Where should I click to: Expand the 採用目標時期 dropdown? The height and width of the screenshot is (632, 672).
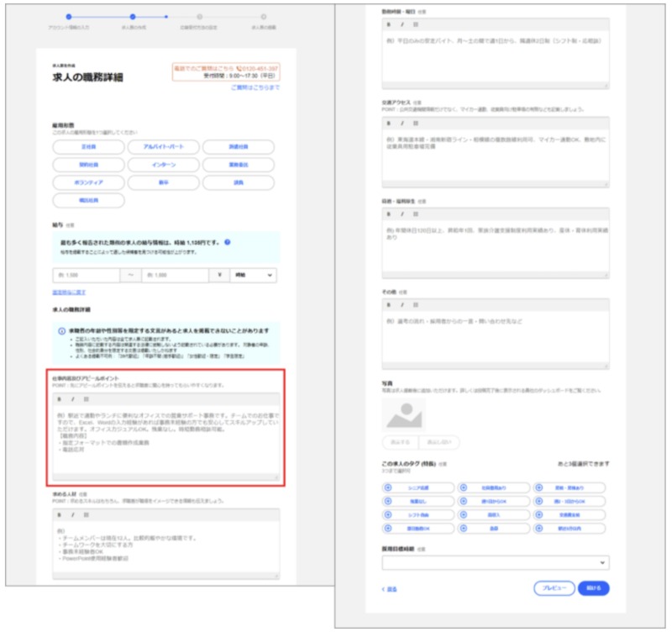click(496, 562)
